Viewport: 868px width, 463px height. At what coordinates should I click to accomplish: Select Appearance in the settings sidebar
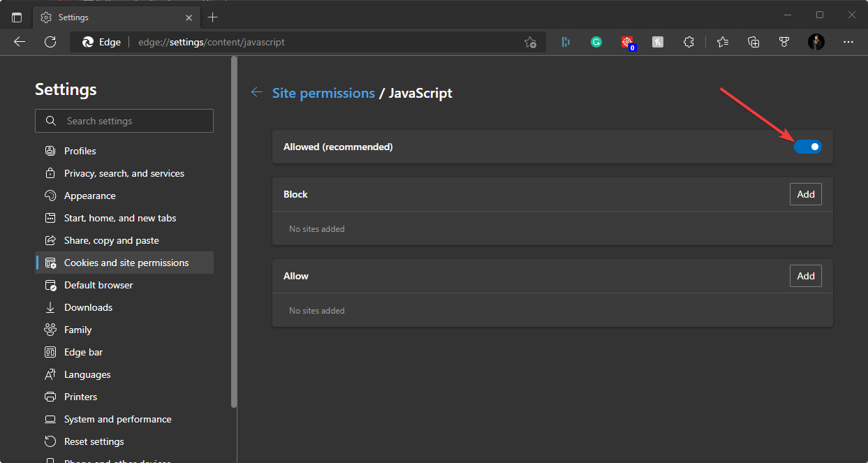tap(89, 196)
